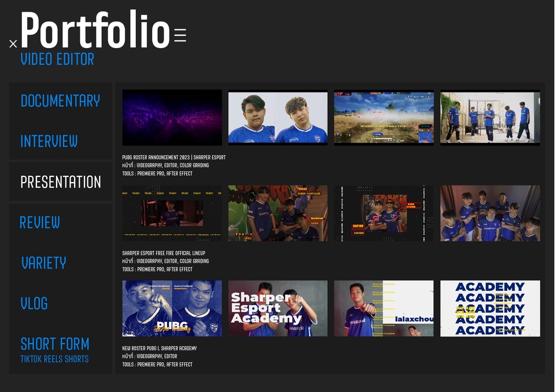Open the repeated ACADEMY text thumbnail

[x=490, y=308]
